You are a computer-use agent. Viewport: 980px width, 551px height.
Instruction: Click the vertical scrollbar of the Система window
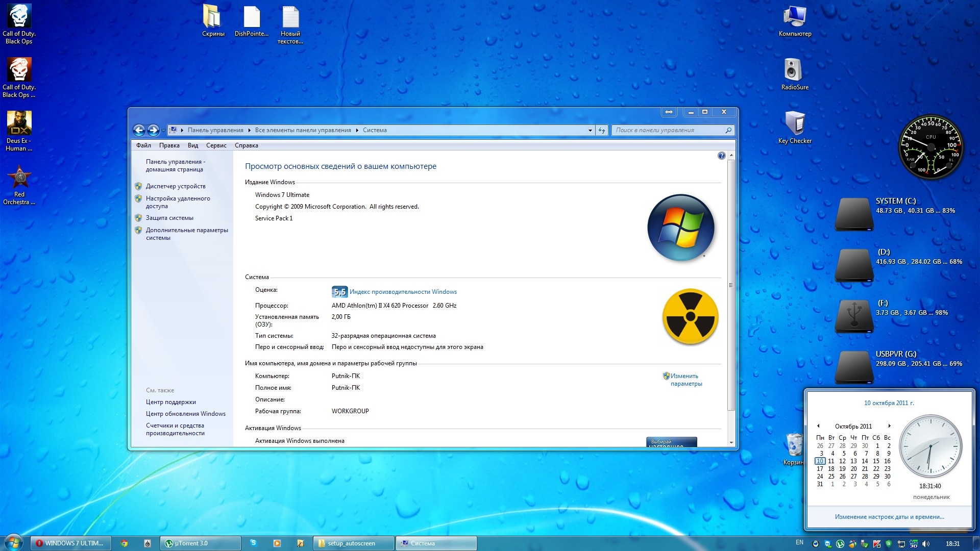[731, 285]
